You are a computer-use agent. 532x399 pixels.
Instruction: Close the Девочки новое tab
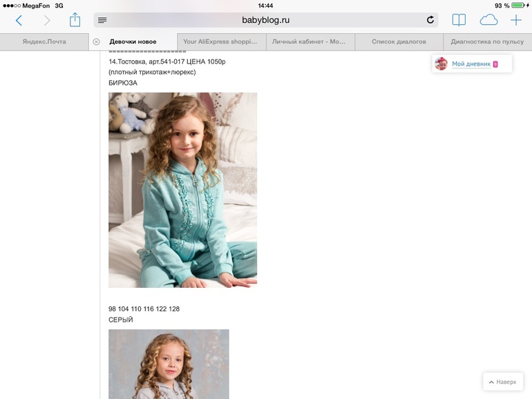[96, 41]
